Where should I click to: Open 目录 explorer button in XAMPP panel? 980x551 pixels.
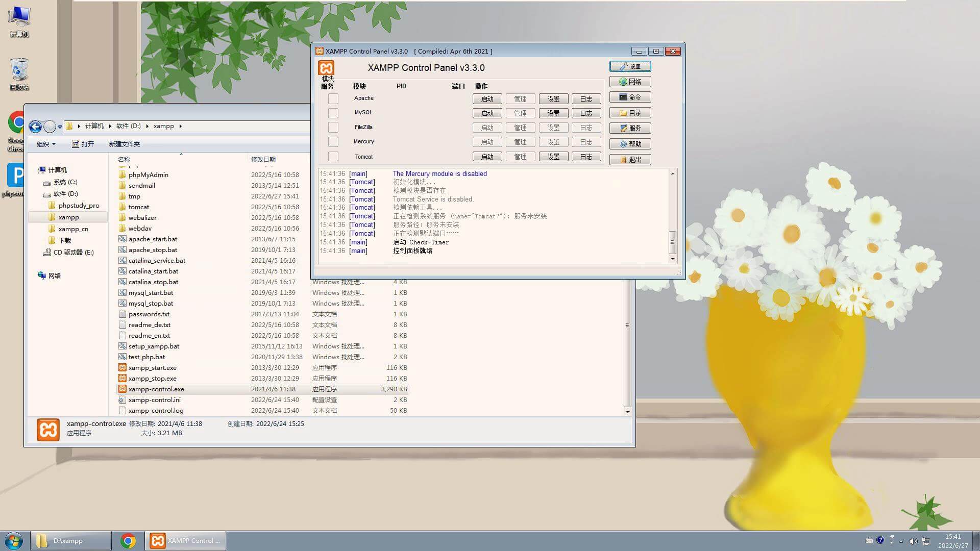[x=630, y=113]
